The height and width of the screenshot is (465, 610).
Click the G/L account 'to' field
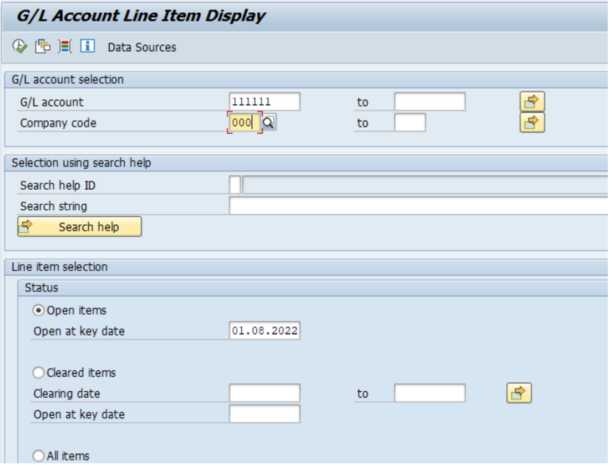[x=429, y=102]
